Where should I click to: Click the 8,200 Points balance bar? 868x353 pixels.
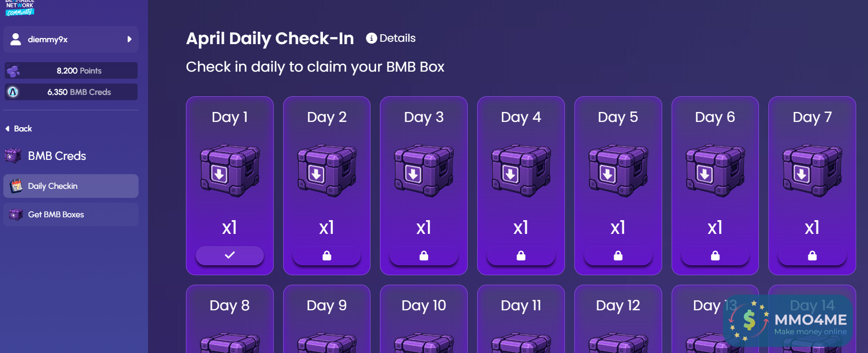click(x=79, y=71)
